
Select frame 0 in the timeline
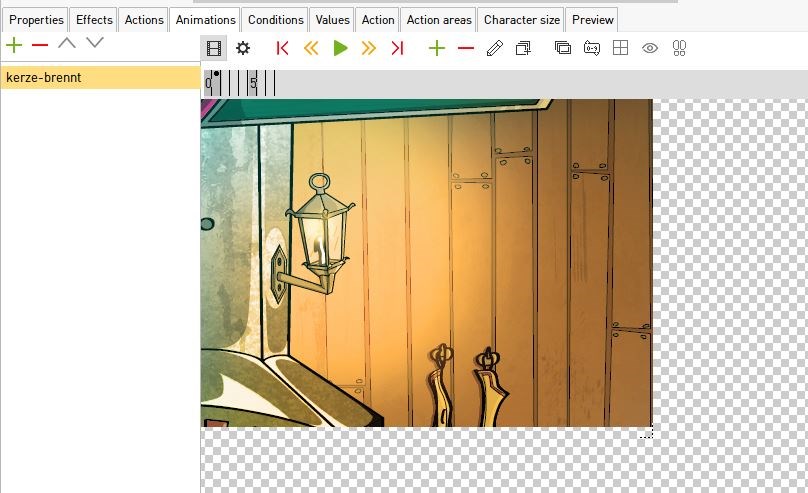[208, 83]
